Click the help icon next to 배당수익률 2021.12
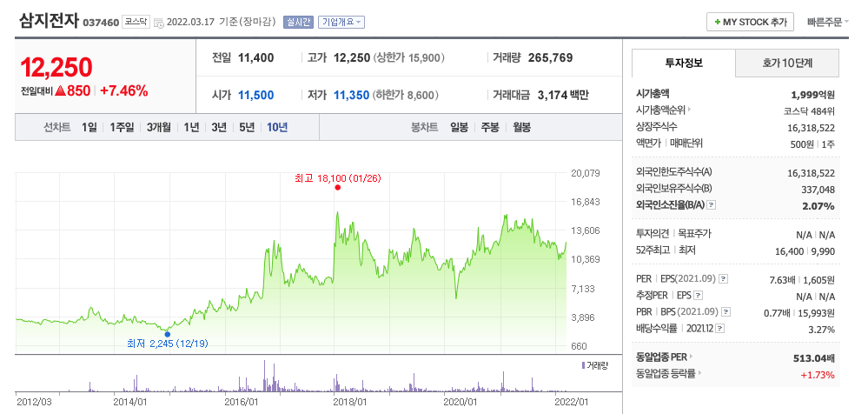 coord(719,329)
